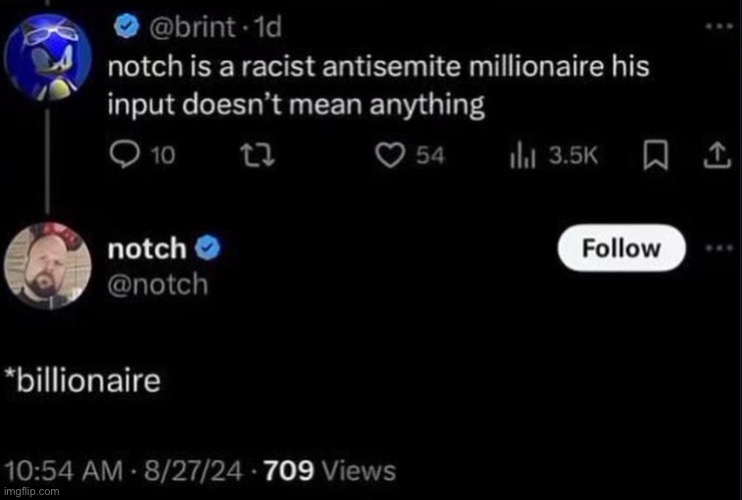Open the @notch handle link

[x=158, y=284]
